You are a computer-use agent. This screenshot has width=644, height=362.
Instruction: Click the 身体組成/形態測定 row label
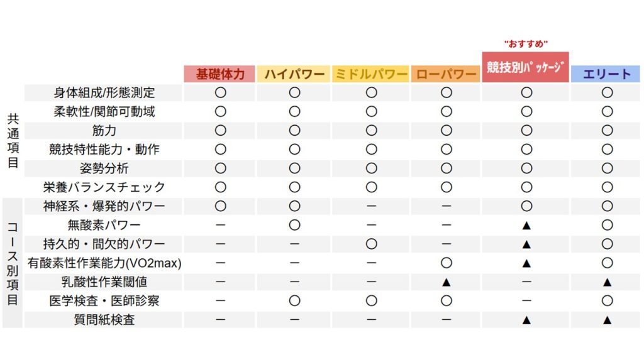[x=104, y=93]
